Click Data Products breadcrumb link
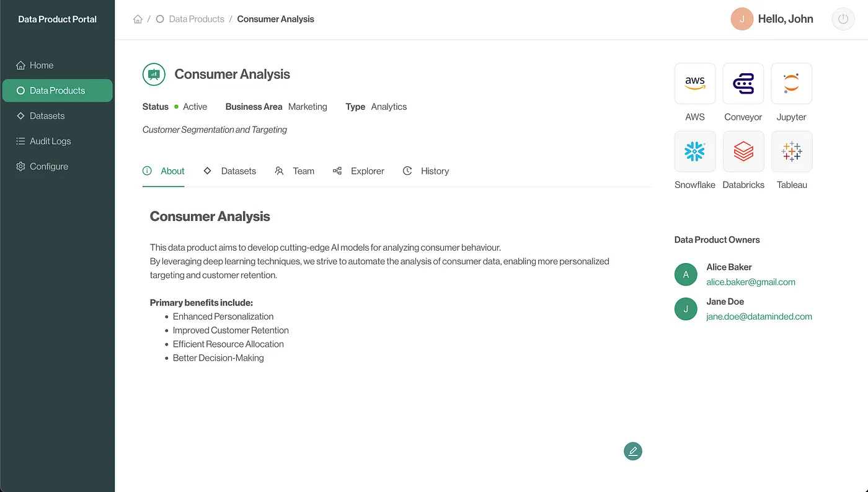This screenshot has height=492, width=868. click(x=196, y=19)
